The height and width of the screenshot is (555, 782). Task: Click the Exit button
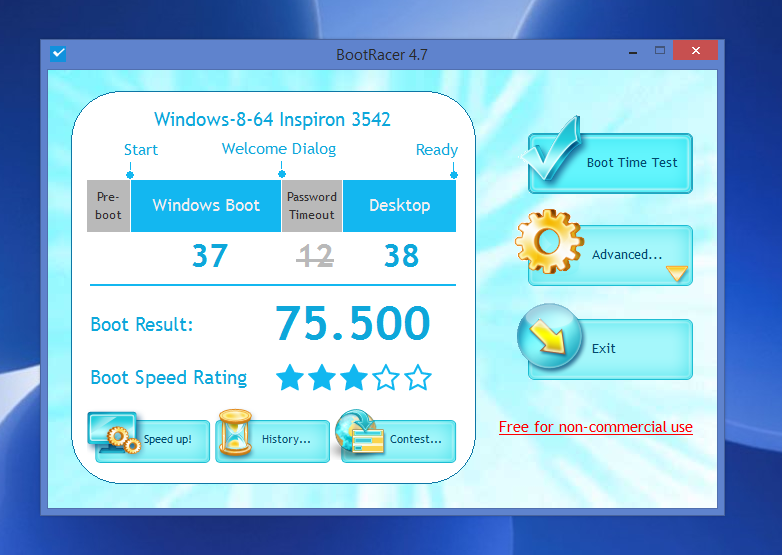tap(610, 349)
